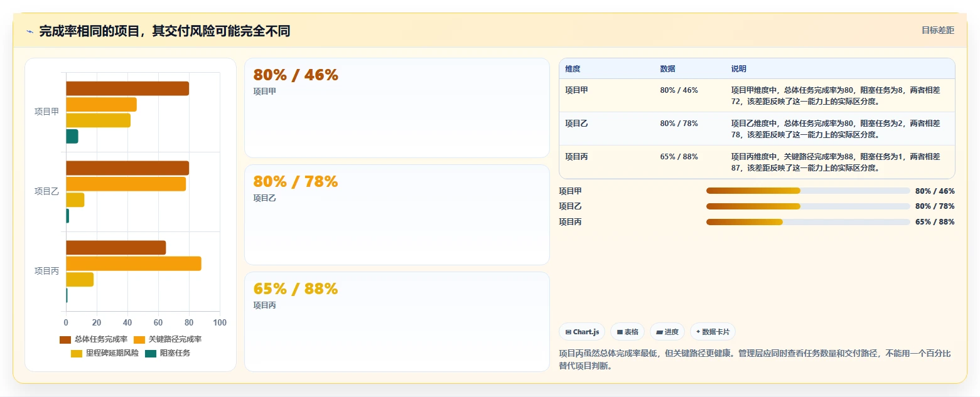Click the 表格 chip icon

(x=620, y=332)
